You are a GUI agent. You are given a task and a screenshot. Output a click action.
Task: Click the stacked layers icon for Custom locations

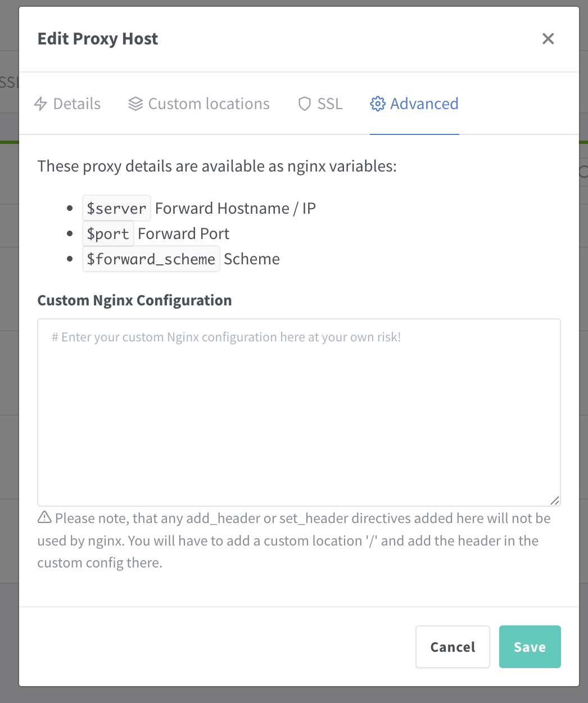coord(135,104)
